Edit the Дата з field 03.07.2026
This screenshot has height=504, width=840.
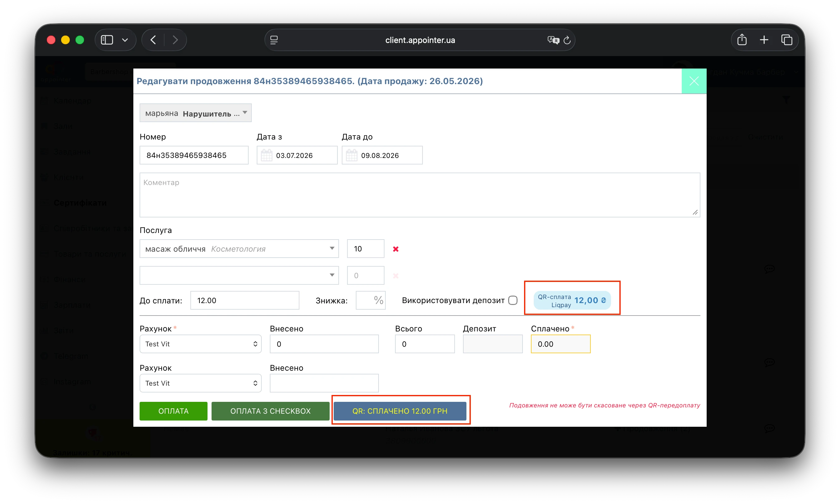[x=297, y=155]
